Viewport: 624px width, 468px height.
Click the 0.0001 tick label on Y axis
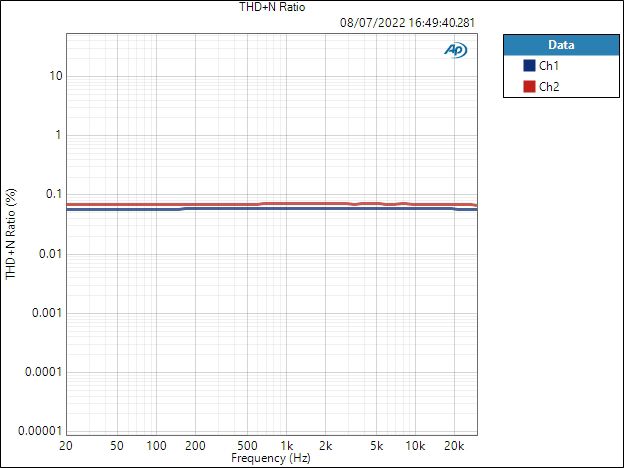(x=44, y=372)
